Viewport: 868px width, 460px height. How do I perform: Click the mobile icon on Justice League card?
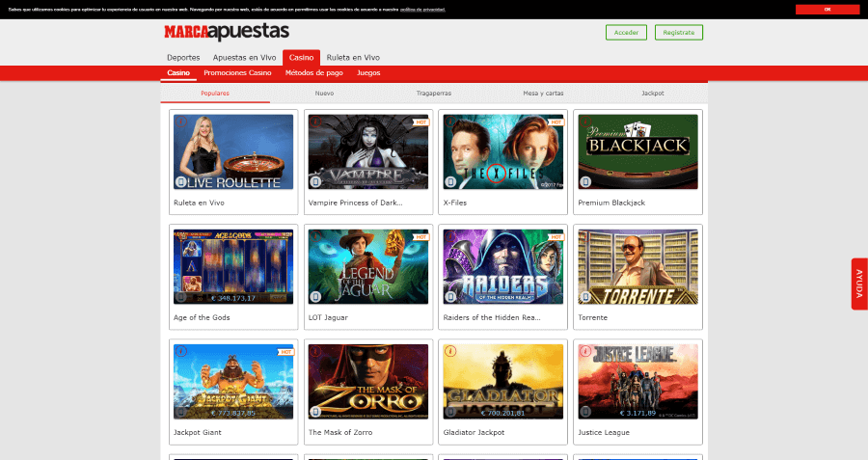tap(585, 411)
